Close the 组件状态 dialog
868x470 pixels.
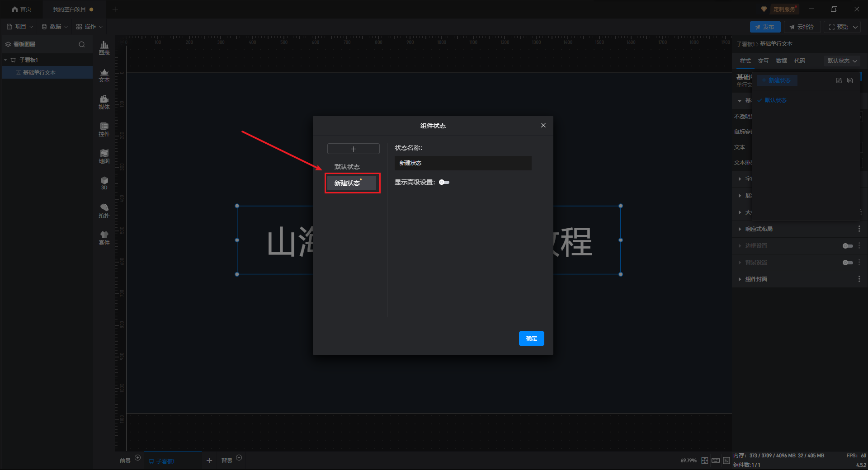(543, 125)
